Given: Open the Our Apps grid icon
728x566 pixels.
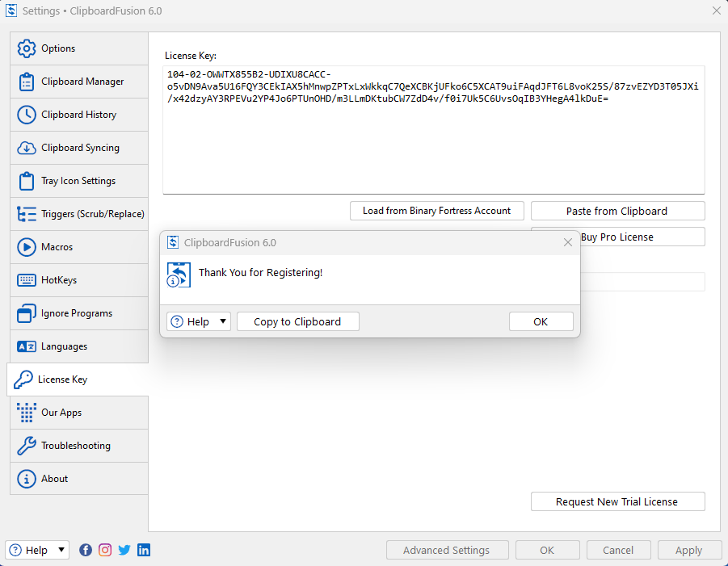Looking at the screenshot, I should (27, 413).
